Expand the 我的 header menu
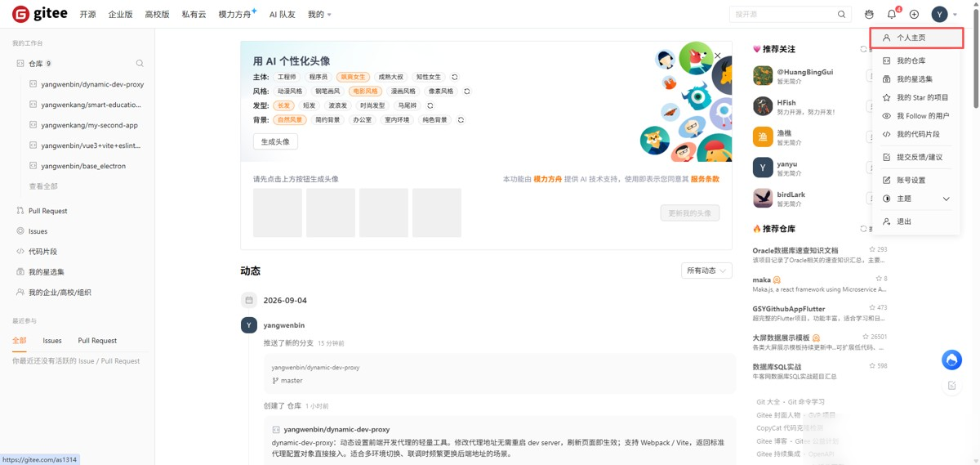The image size is (980, 465). coord(319,15)
